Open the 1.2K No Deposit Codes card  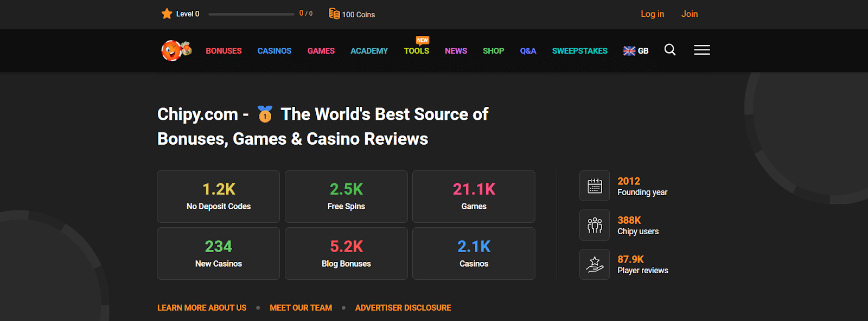click(x=219, y=197)
